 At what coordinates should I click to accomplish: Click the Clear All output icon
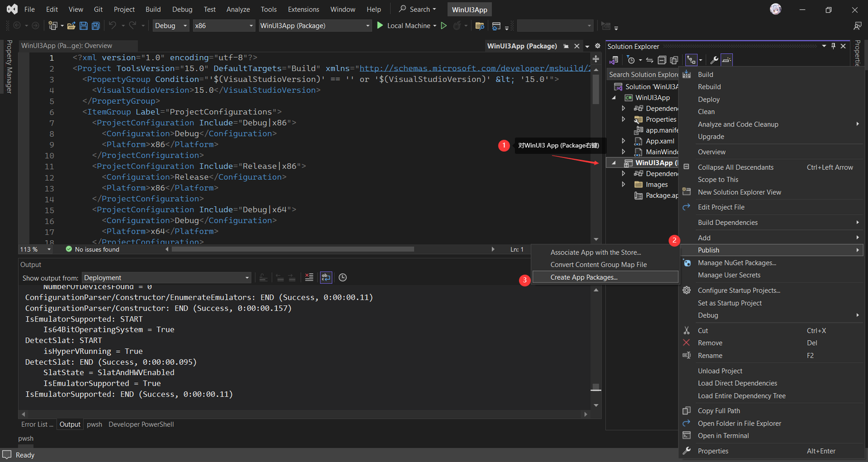click(309, 277)
